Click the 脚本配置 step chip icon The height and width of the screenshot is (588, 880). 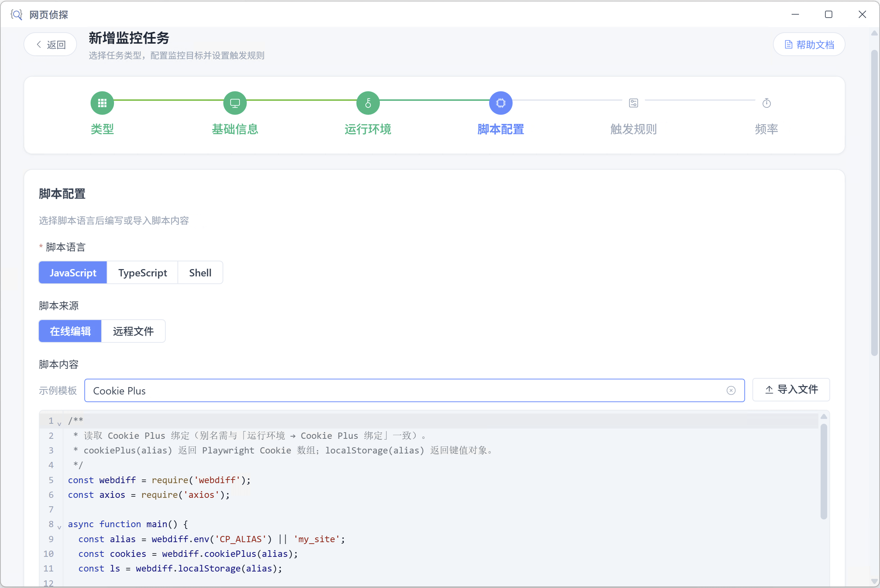pos(501,103)
